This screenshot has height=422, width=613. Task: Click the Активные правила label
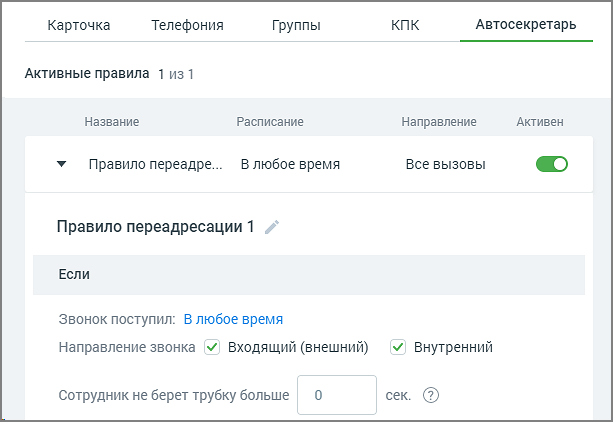coord(87,74)
